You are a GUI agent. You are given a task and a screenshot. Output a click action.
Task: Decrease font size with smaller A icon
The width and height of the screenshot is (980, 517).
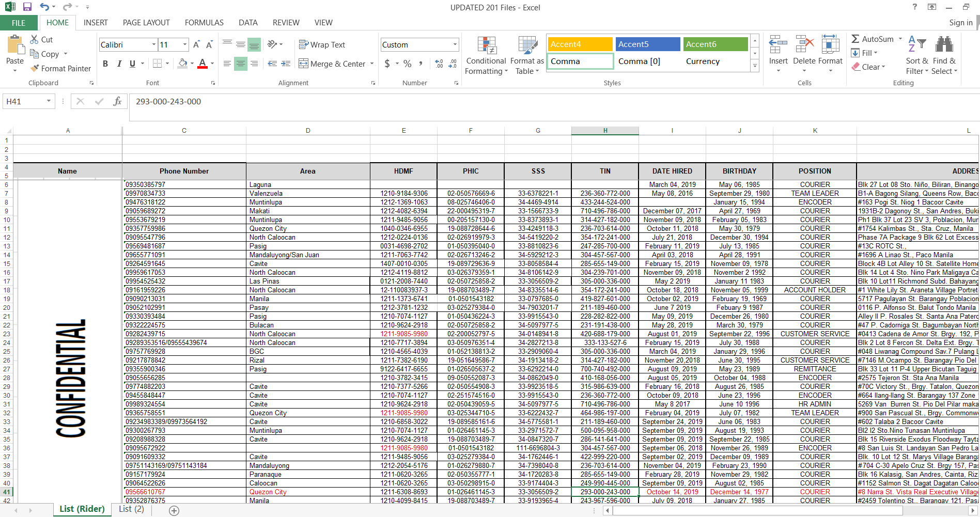click(x=209, y=45)
